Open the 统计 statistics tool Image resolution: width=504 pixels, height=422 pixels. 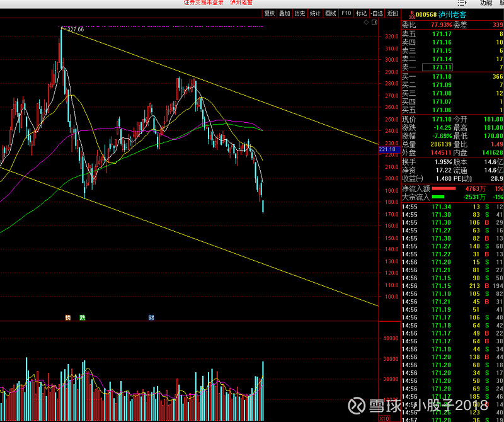(315, 13)
